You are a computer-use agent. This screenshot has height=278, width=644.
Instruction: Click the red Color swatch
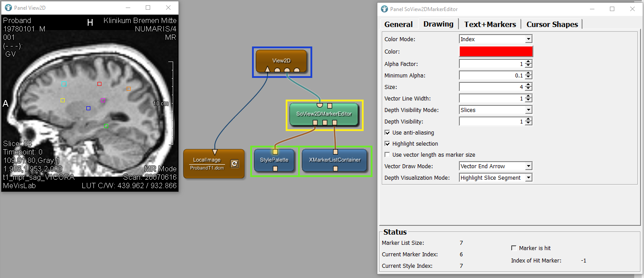[496, 51]
